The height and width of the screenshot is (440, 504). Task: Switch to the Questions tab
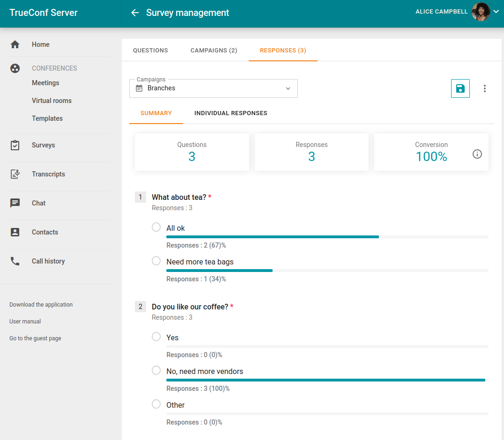(x=150, y=51)
